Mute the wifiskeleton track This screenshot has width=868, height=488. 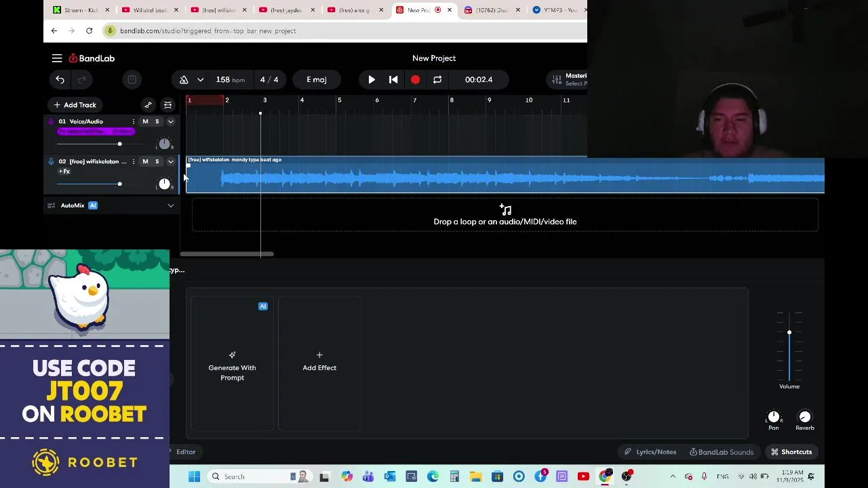coord(145,162)
